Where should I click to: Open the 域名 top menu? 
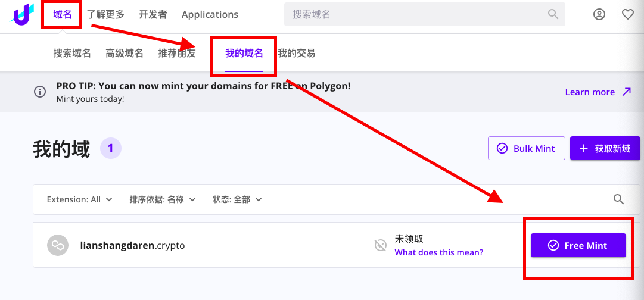63,15
